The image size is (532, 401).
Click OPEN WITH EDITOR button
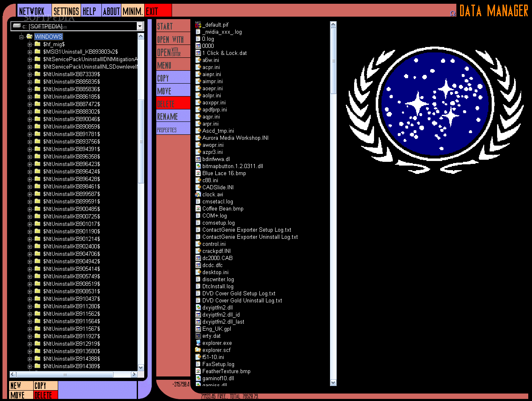click(173, 52)
